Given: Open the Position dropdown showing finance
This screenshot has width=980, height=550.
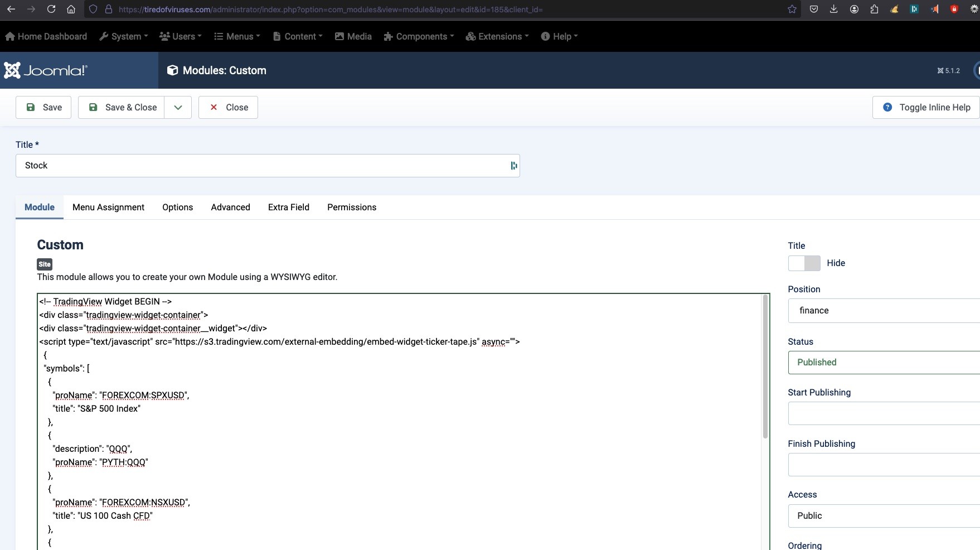Looking at the screenshot, I should click(x=884, y=311).
